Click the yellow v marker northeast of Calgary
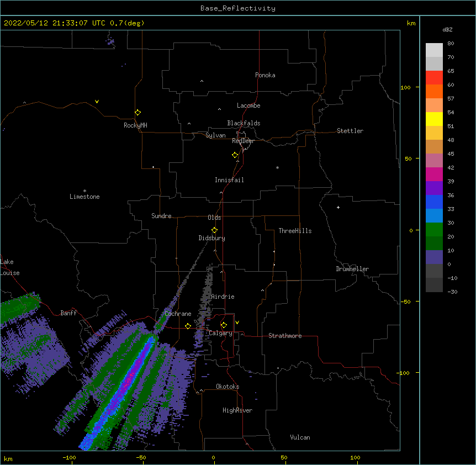The width and height of the screenshot is (476, 465). pyautogui.click(x=237, y=323)
